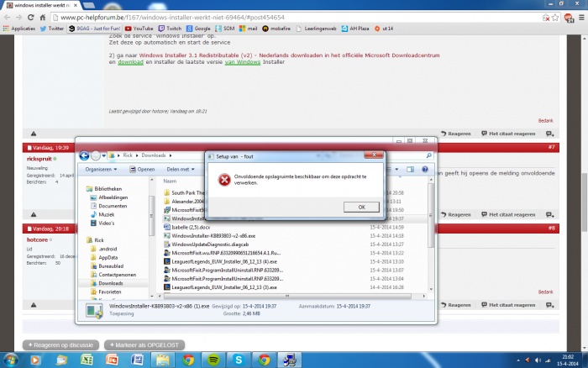Click the Naam column header
Viewport: 588px width, 368px height.
(x=170, y=181)
